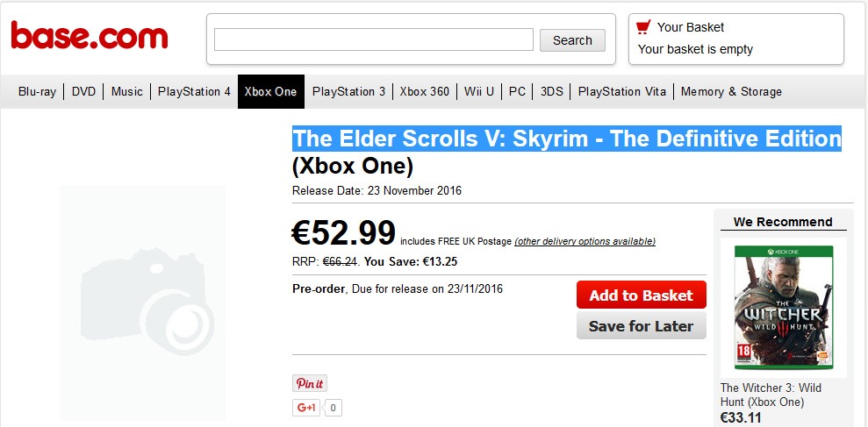The height and width of the screenshot is (427, 868).
Task: Open The Witcher 3 cover thumbnail
Action: (x=783, y=308)
